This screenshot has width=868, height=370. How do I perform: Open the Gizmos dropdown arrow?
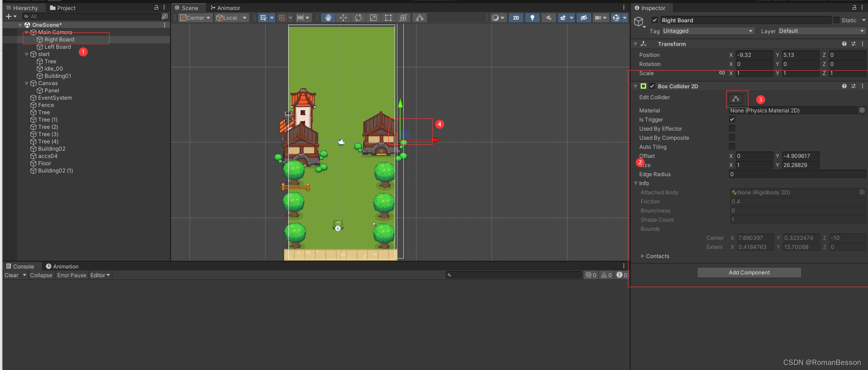625,18
